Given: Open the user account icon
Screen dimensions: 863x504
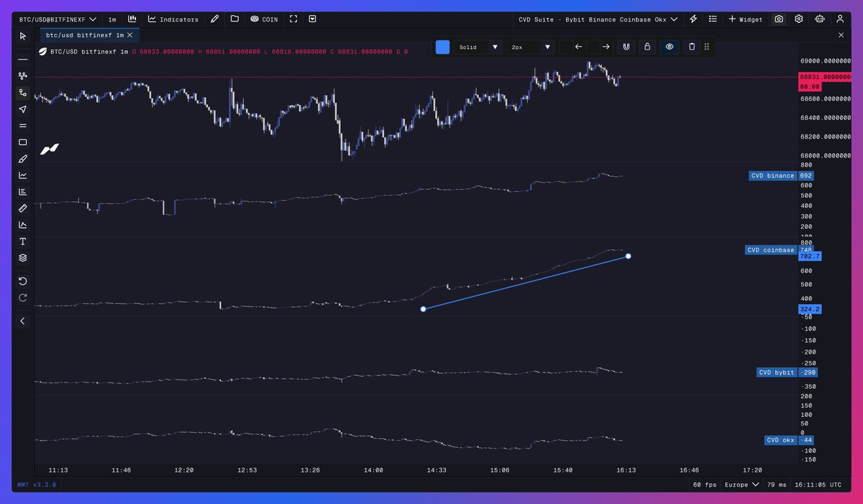Looking at the screenshot, I should click(x=840, y=19).
